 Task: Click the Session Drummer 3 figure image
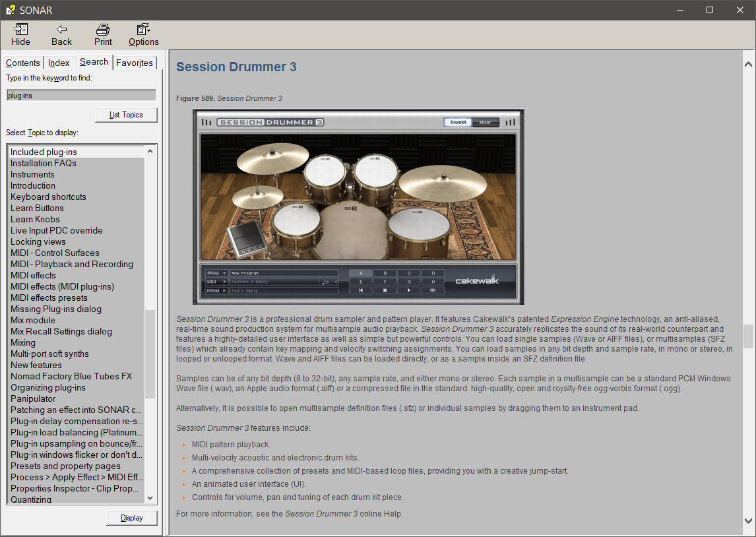tap(358, 206)
